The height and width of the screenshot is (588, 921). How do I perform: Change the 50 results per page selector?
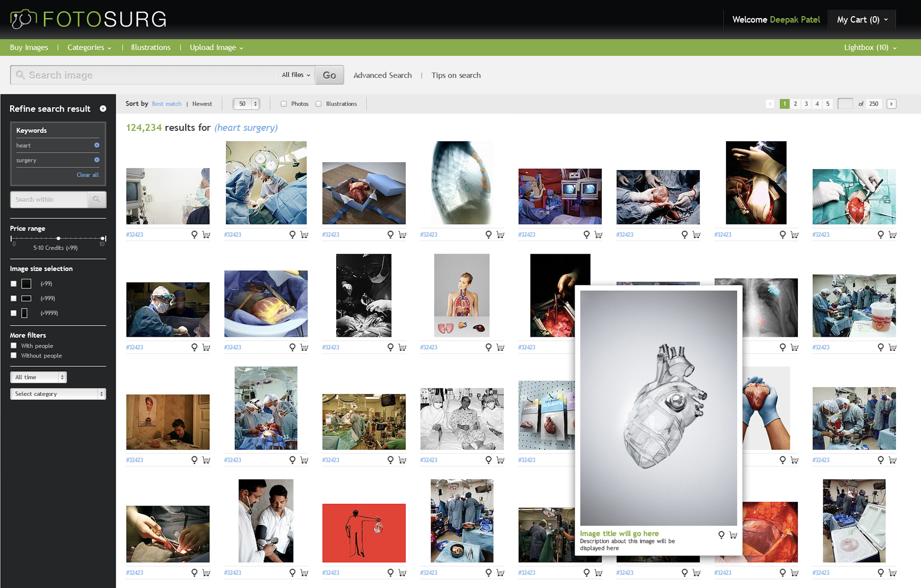[246, 104]
